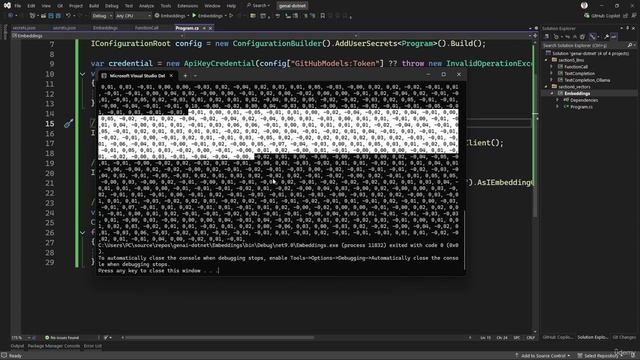Expand the TextCompletion project node
640x360 pixels.
[552, 73]
